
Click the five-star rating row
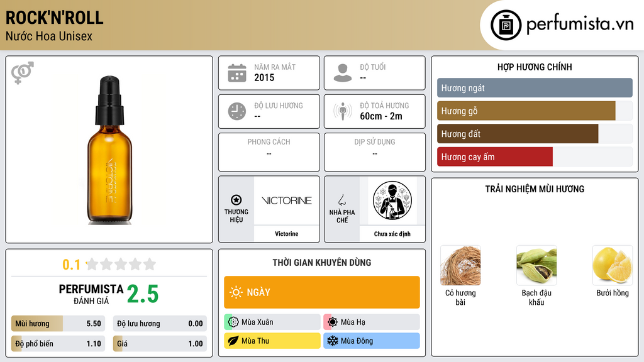point(121,265)
